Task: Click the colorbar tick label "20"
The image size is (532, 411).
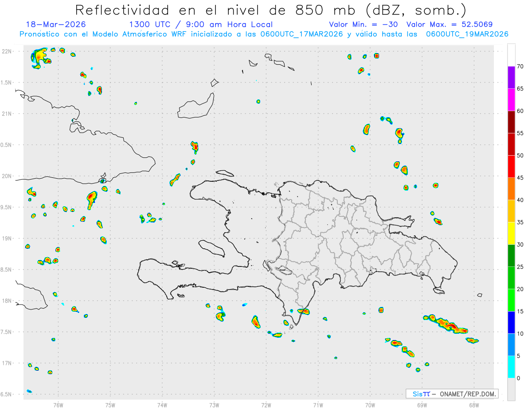Action: coord(520,289)
